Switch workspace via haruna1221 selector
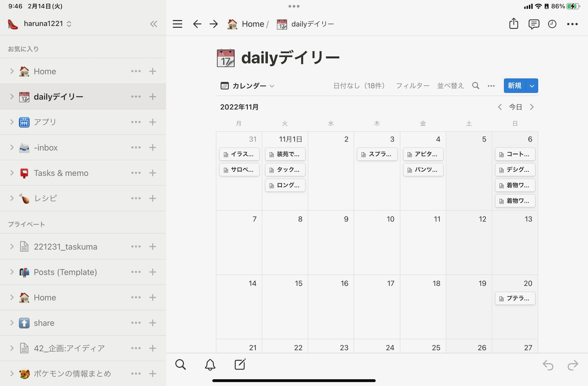The image size is (588, 386). point(40,24)
